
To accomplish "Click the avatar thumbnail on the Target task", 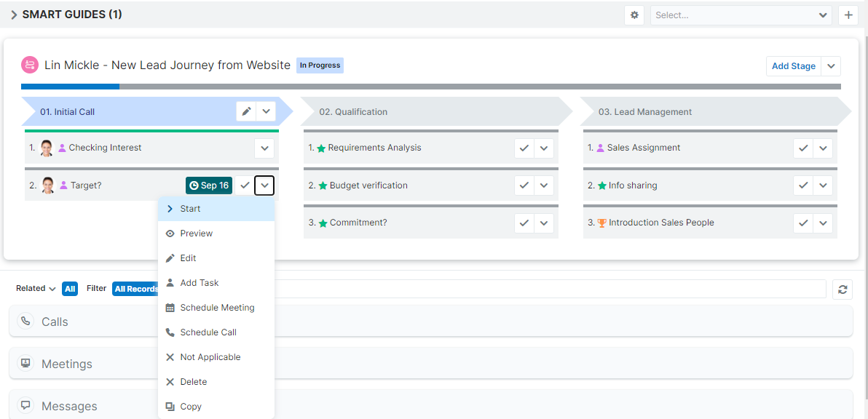I will (46, 185).
